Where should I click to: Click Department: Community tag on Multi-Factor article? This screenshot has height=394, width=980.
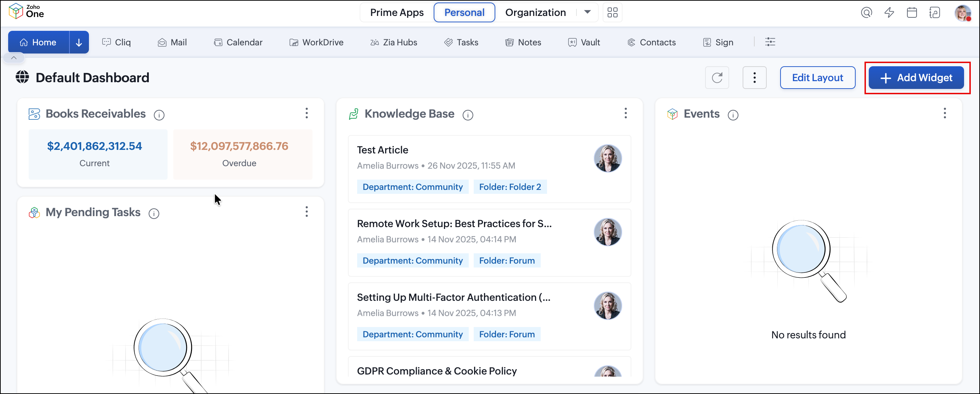pos(413,334)
